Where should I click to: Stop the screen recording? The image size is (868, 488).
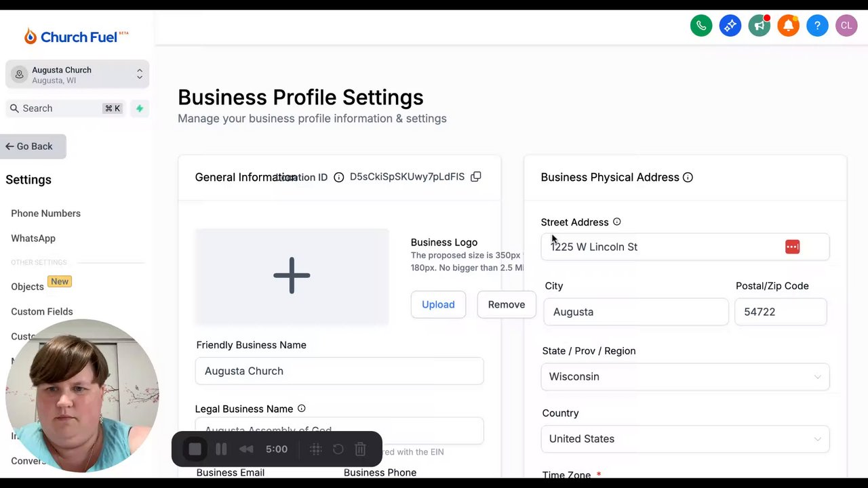[x=195, y=449]
